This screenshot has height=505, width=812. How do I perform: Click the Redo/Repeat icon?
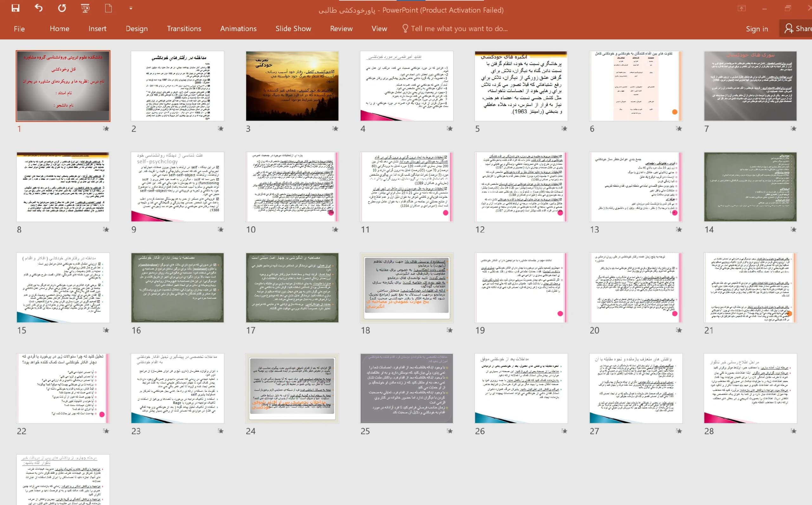click(x=62, y=8)
